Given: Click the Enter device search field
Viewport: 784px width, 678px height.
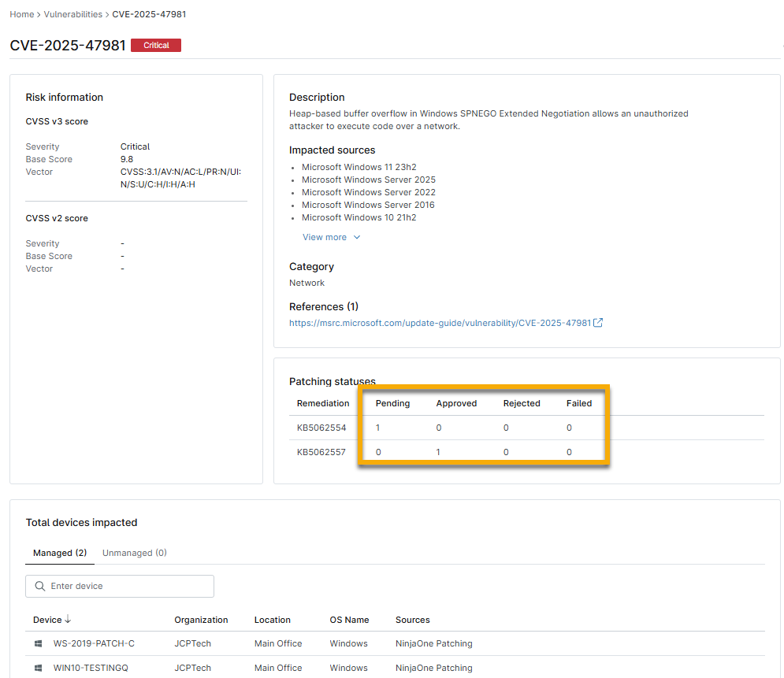Looking at the screenshot, I should pyautogui.click(x=126, y=587).
